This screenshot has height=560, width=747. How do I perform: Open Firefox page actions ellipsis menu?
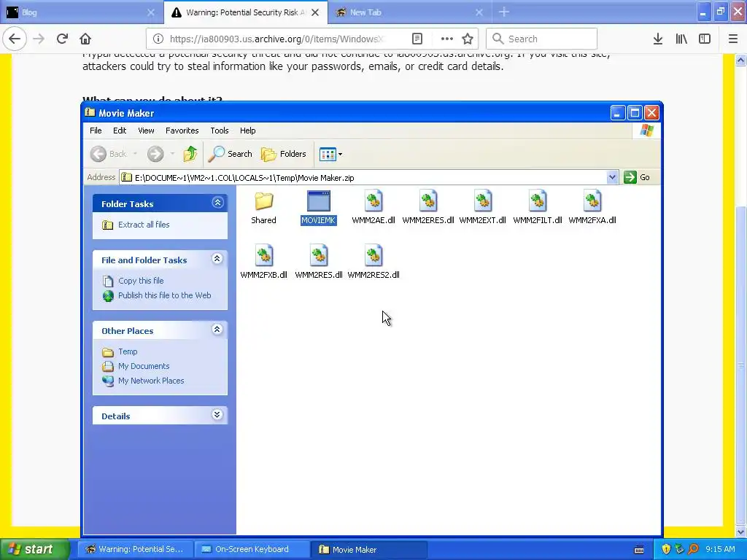pyautogui.click(x=446, y=39)
